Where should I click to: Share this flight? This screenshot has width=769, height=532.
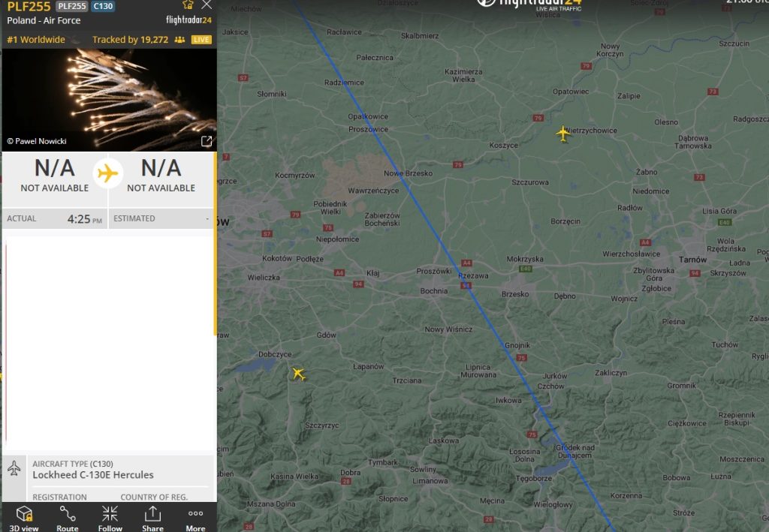pyautogui.click(x=152, y=516)
